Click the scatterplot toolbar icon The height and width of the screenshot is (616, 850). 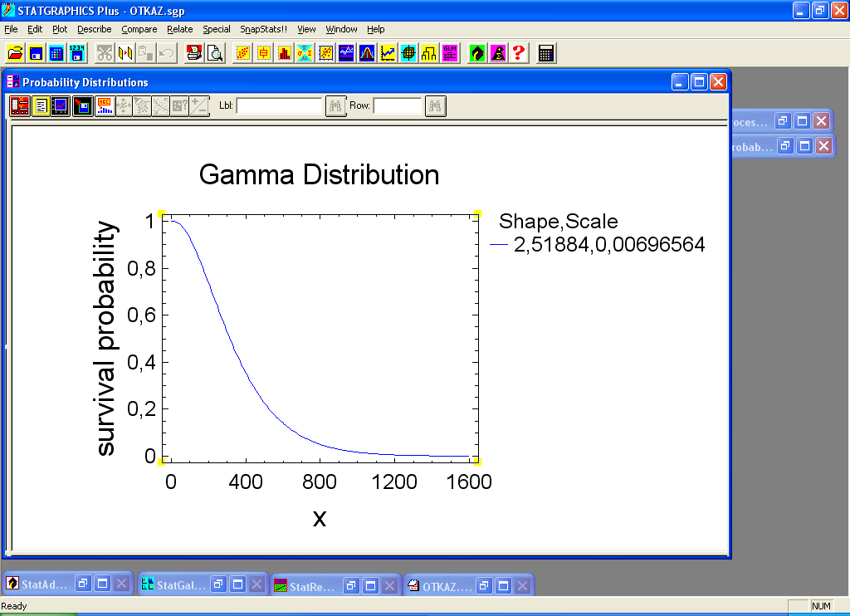coord(243,53)
